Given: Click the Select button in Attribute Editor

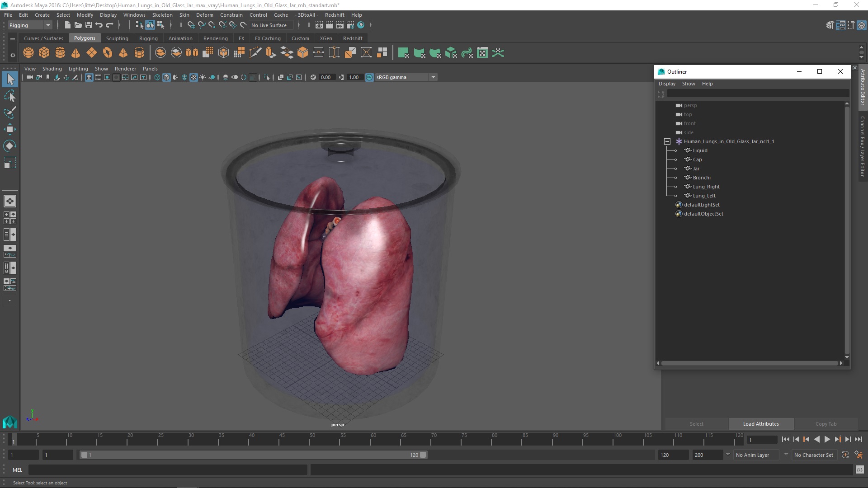Looking at the screenshot, I should [696, 424].
